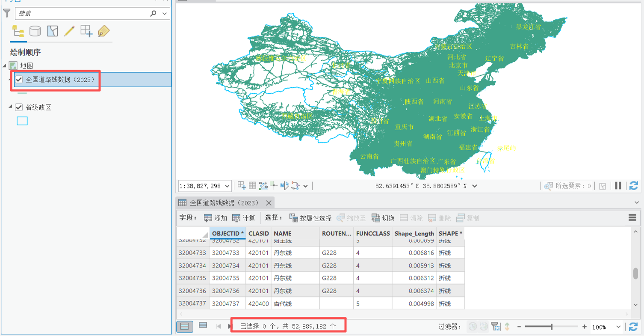The width and height of the screenshot is (644, 336).
Task: Open the map scale dropdown
Action: coord(227,186)
